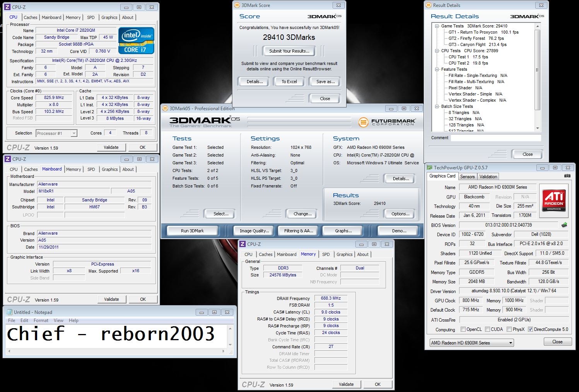Click the Core Speed value '825.9 MHz'
Image resolution: width=579 pixels, height=392 pixels.
[54, 98]
